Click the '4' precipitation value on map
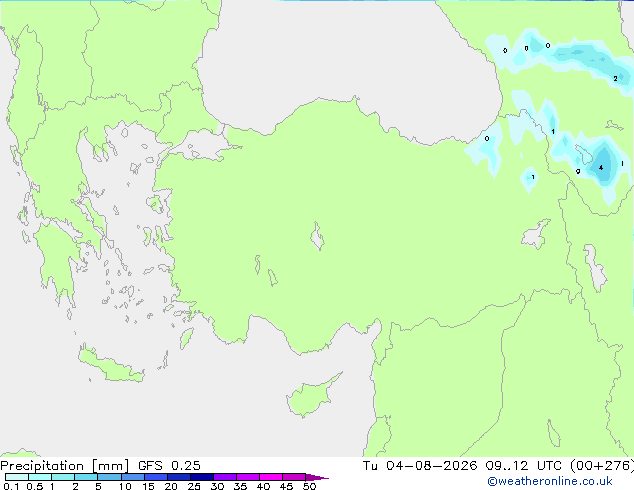This screenshot has width=634, height=490. [x=601, y=167]
